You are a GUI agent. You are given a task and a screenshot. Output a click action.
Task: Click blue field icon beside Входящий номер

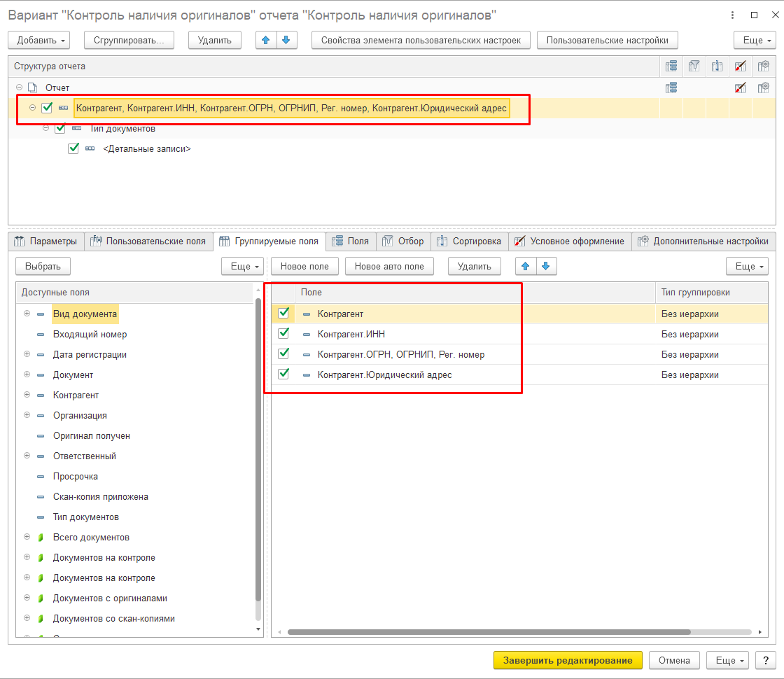click(x=41, y=335)
